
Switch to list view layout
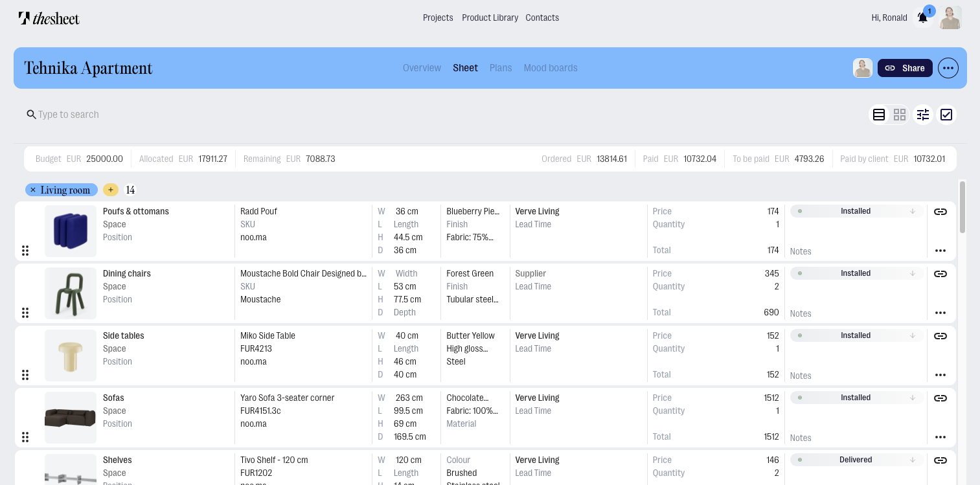[879, 115]
